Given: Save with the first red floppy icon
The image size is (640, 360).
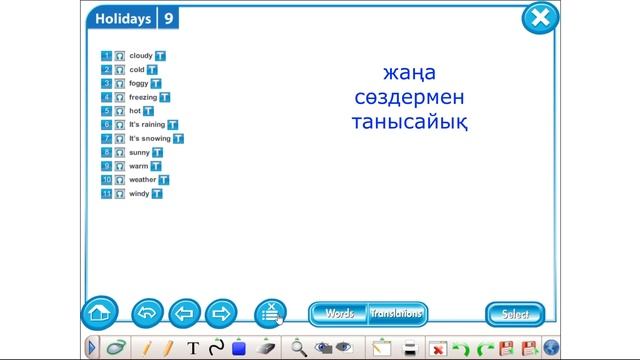Looking at the screenshot, I should click(507, 349).
